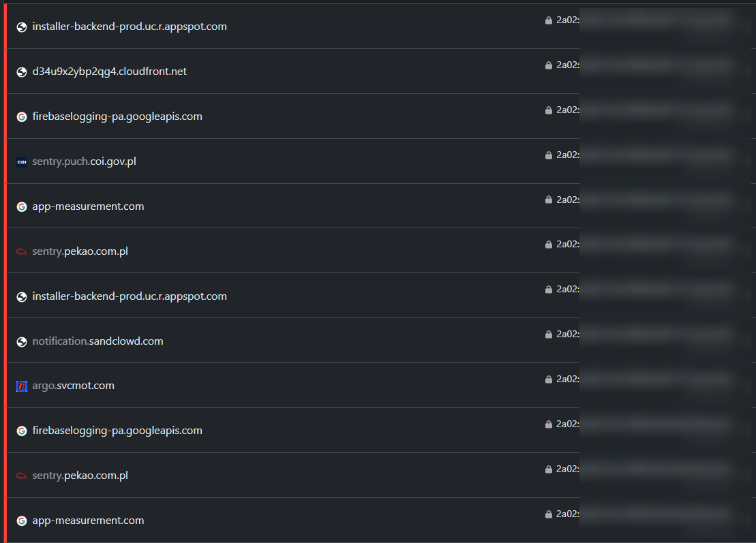
Task: Click lock icon on first installer-backend-prod row
Action: (x=549, y=20)
